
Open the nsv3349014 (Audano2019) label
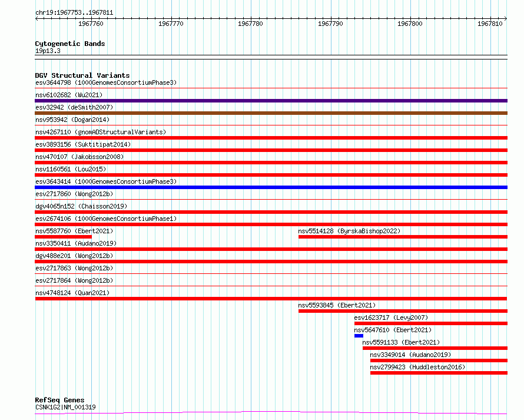pyautogui.click(x=410, y=355)
